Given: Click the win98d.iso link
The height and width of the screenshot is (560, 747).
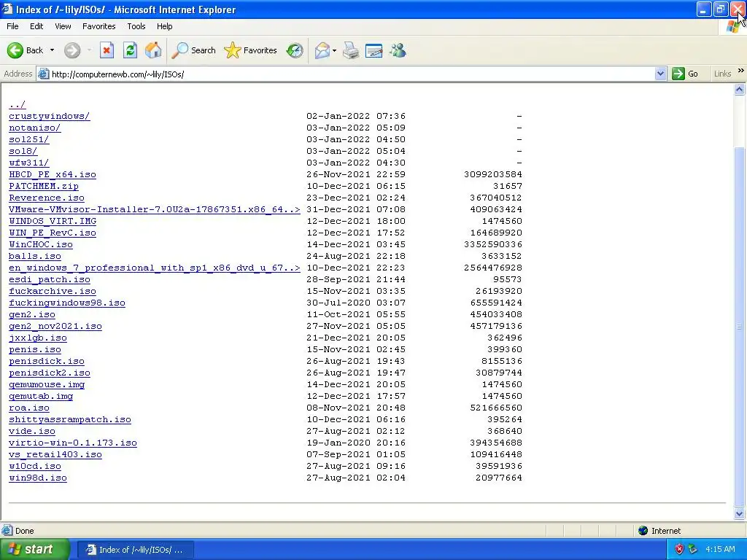Looking at the screenshot, I should (x=38, y=478).
